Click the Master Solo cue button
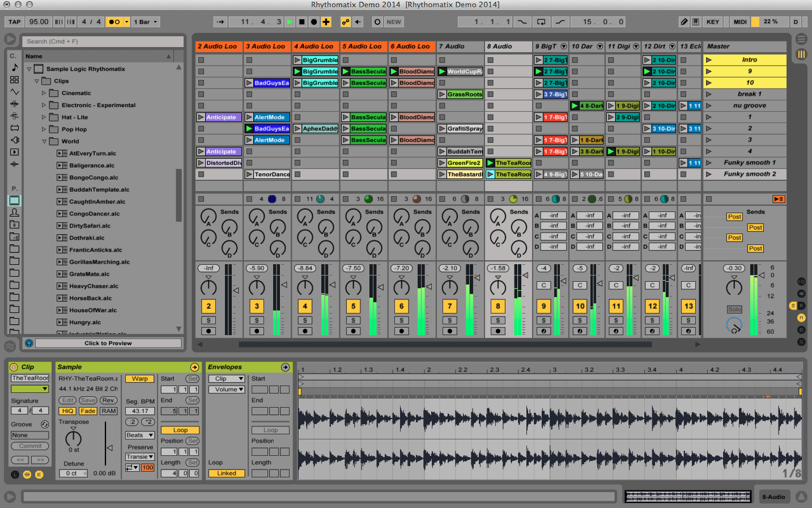The height and width of the screenshot is (508, 812). (x=734, y=310)
